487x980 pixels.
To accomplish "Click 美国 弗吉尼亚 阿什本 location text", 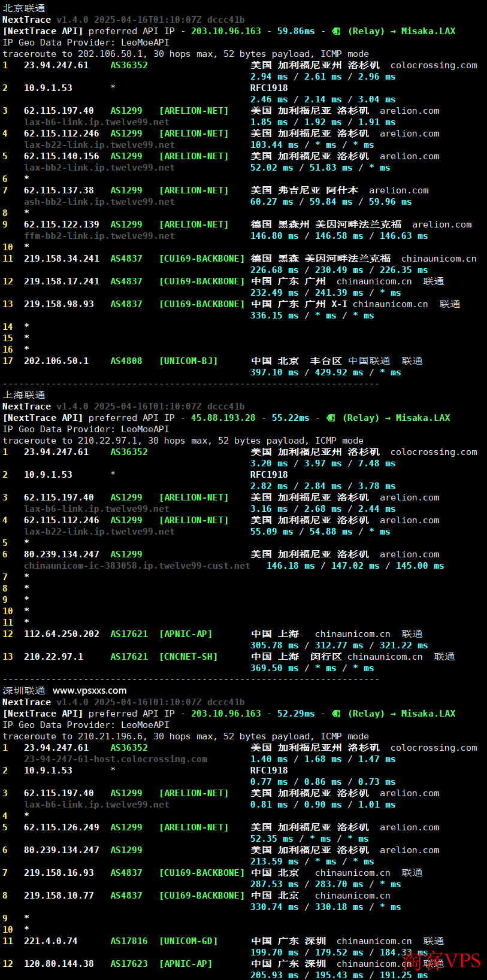I will tap(304, 190).
